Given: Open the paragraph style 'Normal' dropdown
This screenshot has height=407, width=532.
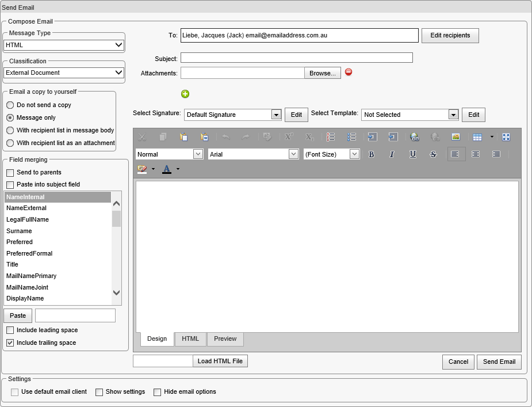Looking at the screenshot, I should click(x=169, y=154).
